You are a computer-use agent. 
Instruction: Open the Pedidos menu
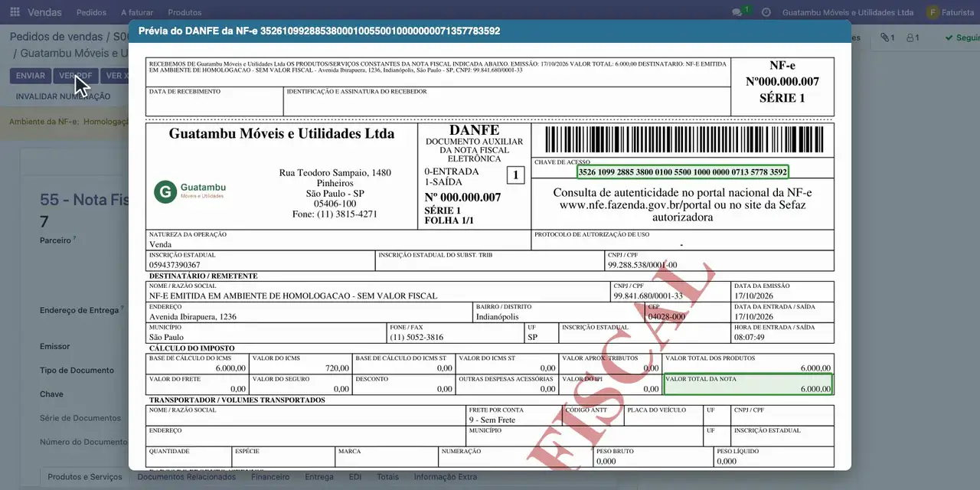click(x=92, y=12)
